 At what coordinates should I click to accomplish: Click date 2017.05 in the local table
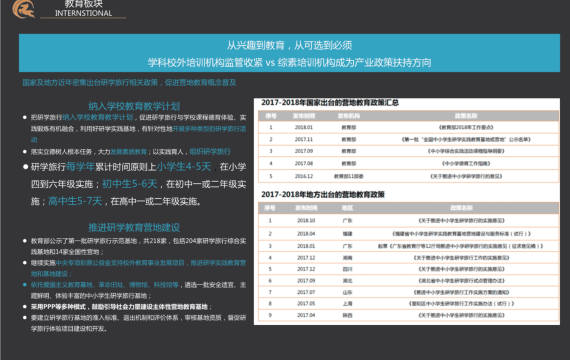point(306,304)
